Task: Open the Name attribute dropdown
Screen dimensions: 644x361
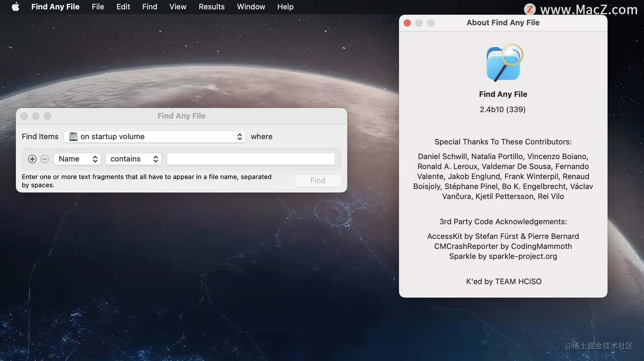Action: (x=78, y=159)
